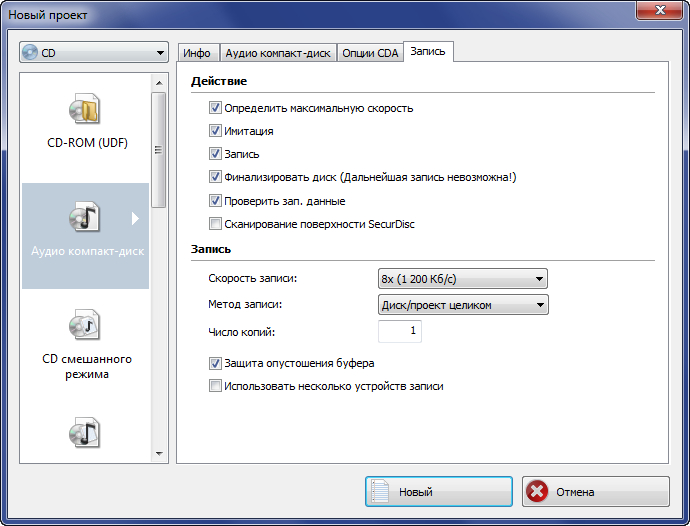Select the Audio CD music disc icon
The height and width of the screenshot is (526, 690).
[84, 217]
